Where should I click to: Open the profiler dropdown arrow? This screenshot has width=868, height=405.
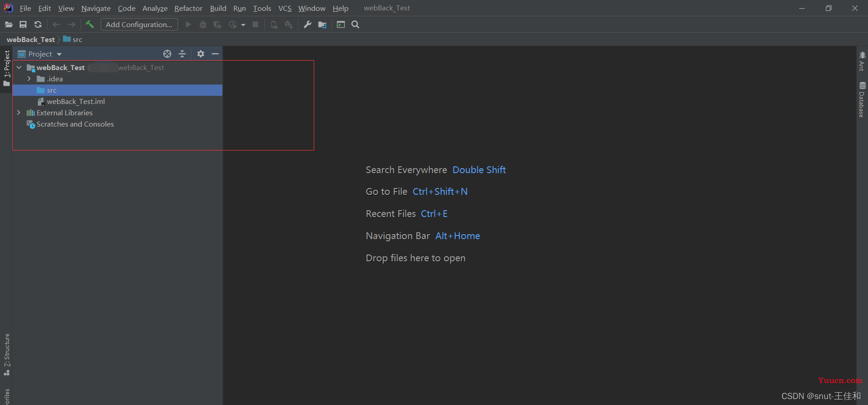[x=243, y=25]
